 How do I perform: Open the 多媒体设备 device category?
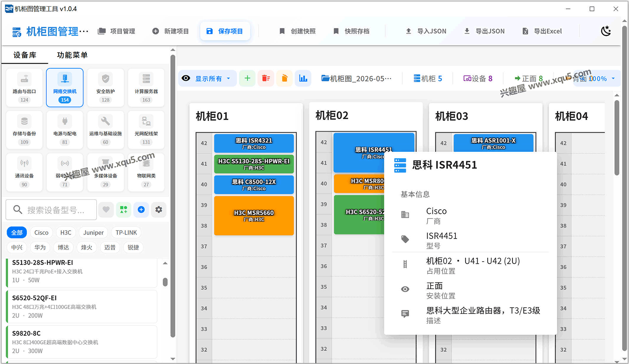click(x=105, y=172)
